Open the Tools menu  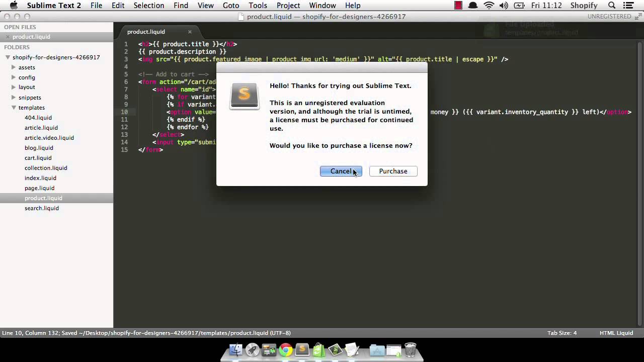(258, 6)
